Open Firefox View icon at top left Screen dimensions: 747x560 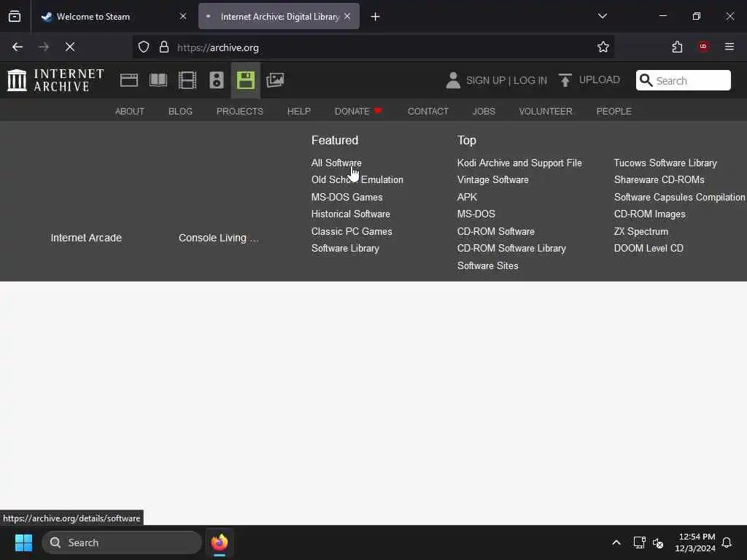tap(15, 17)
